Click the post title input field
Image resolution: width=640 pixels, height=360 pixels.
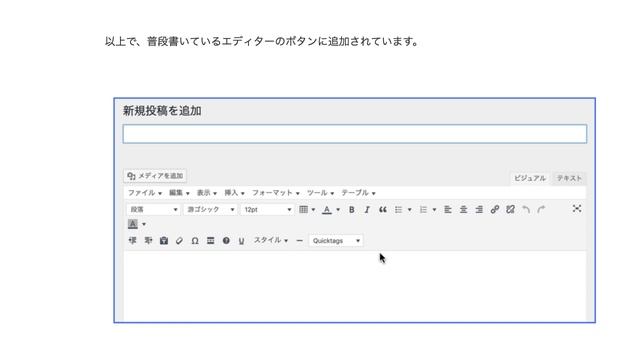(355, 134)
